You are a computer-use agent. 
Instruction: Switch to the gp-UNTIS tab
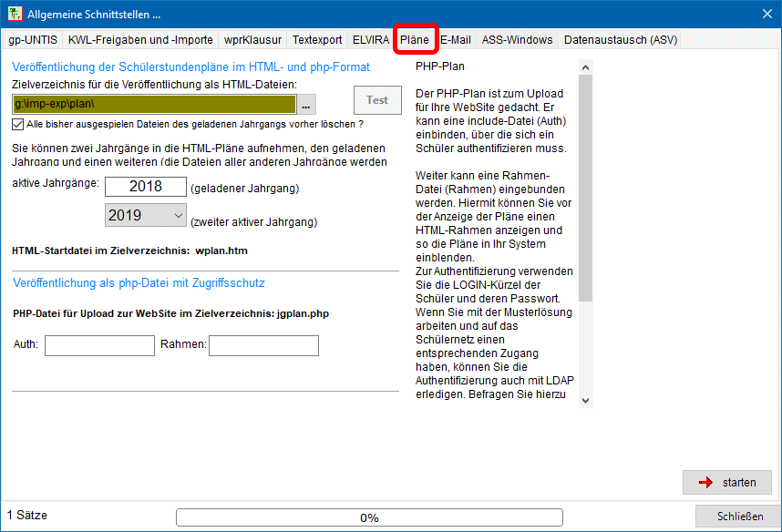pos(32,40)
